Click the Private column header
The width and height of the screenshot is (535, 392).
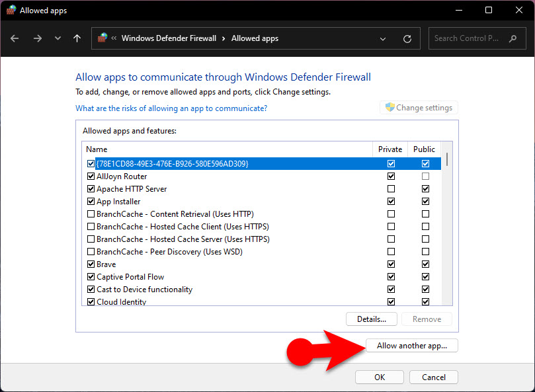click(390, 149)
